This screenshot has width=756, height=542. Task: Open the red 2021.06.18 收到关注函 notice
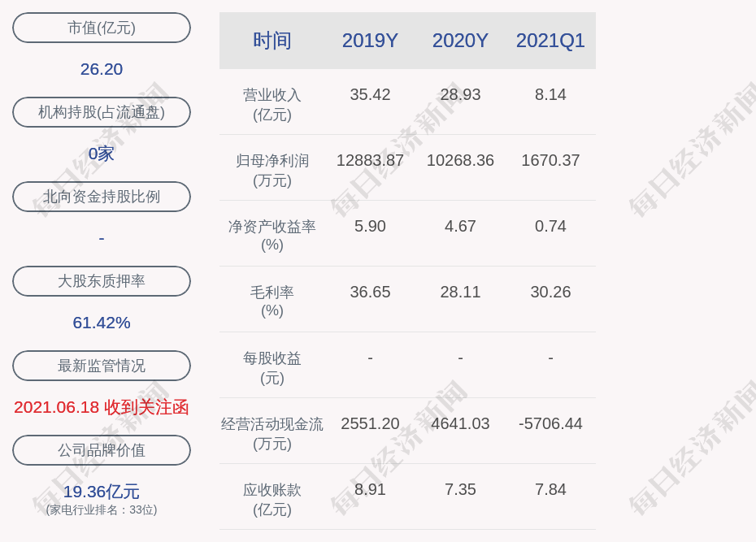102,407
